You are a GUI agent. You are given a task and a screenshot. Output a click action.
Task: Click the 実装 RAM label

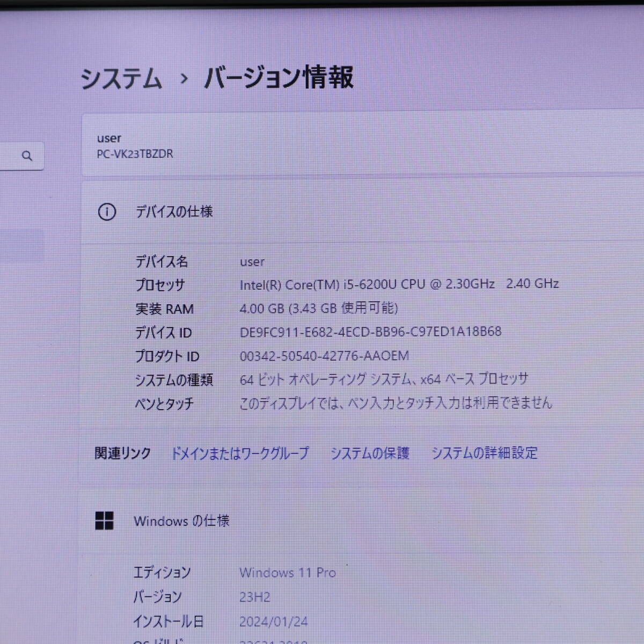coord(164,309)
